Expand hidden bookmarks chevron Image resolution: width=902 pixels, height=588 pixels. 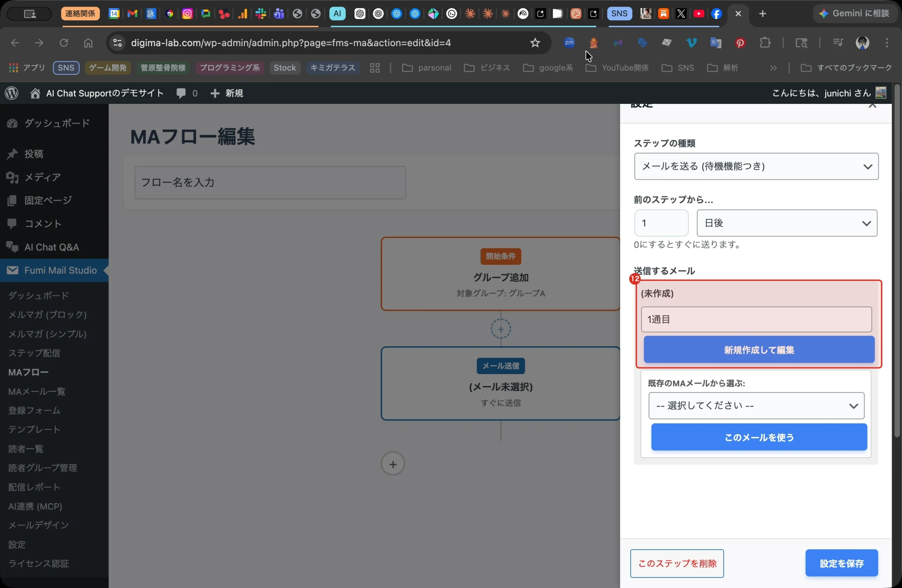[773, 68]
